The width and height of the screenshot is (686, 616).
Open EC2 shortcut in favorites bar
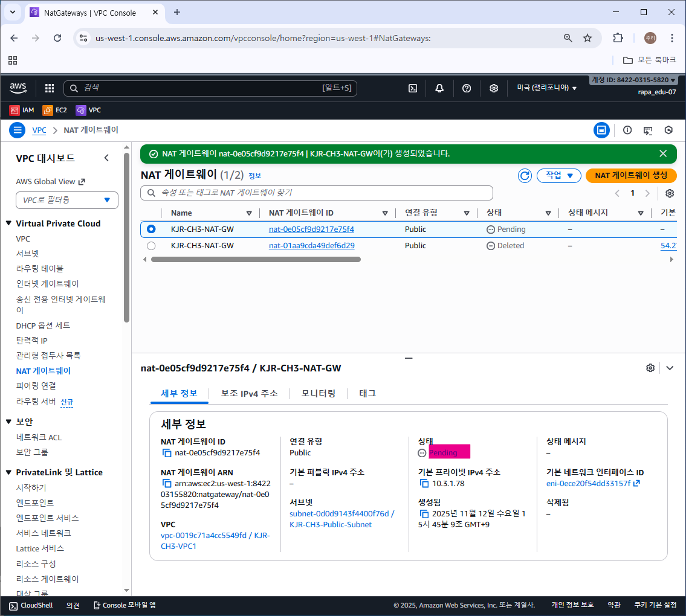[54, 110]
